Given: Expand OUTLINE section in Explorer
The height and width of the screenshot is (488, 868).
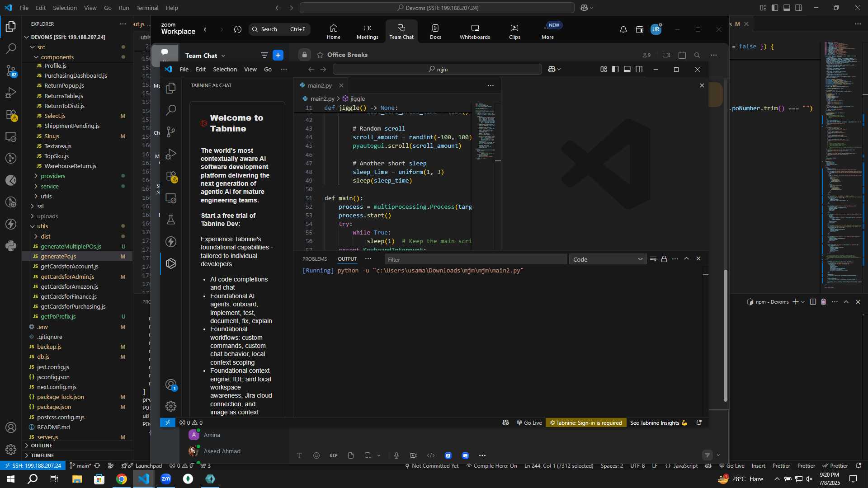Looking at the screenshot, I should click(42, 446).
